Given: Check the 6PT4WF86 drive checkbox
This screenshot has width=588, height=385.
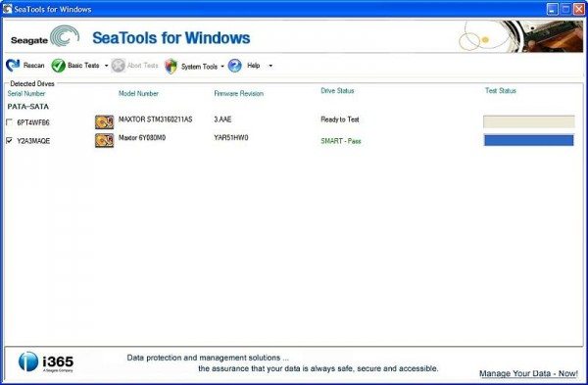Looking at the screenshot, I should [10, 121].
